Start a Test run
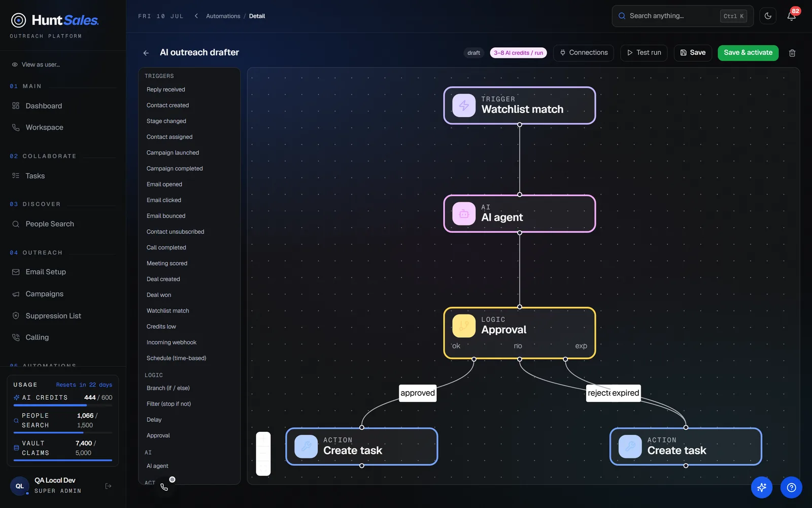The width and height of the screenshot is (812, 508). coord(644,53)
